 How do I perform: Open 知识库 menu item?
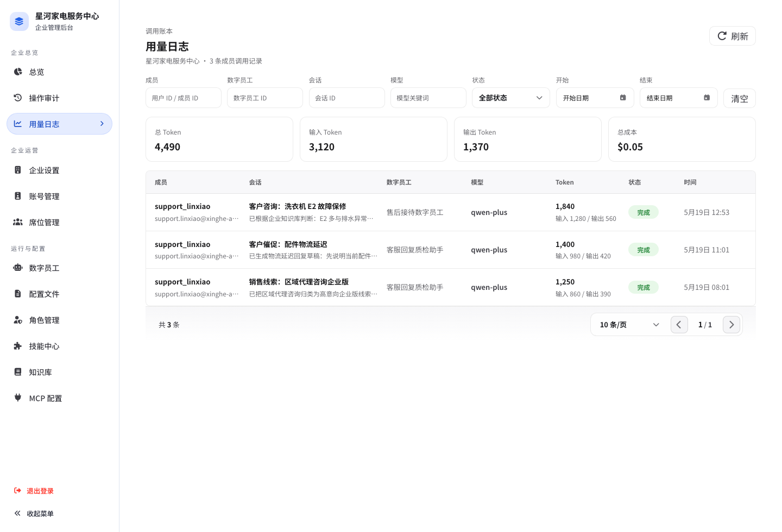[59, 372]
